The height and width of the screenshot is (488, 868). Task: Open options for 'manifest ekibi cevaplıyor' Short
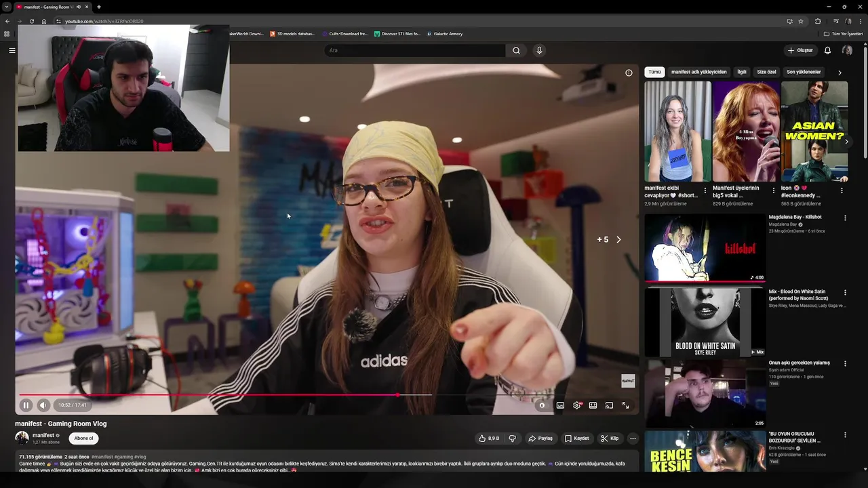coord(705,190)
